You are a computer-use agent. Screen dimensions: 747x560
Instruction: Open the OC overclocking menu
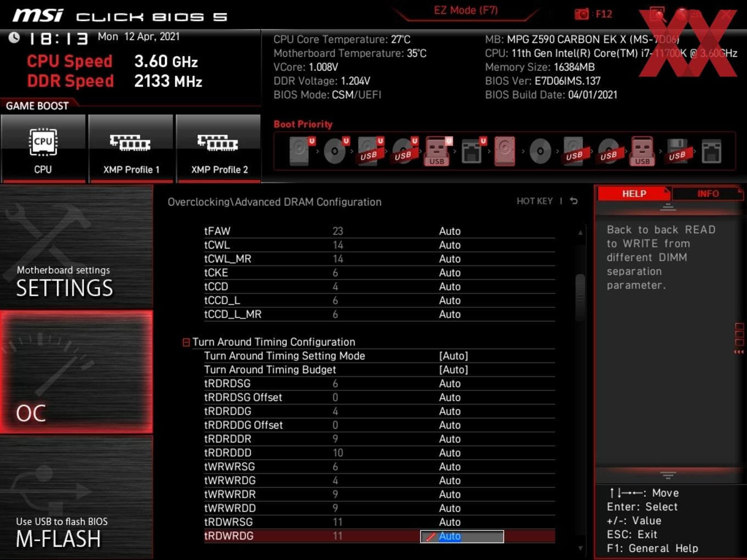pos(76,372)
